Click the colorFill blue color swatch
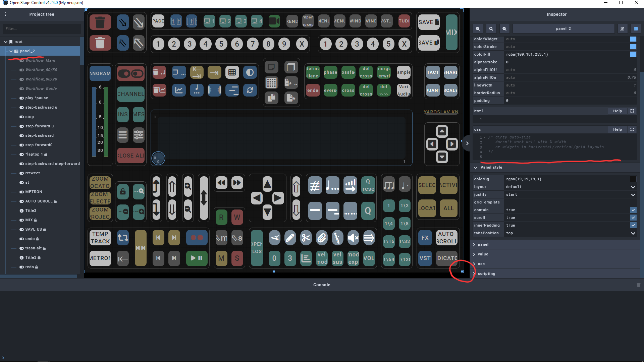Screen dimensions: 644x362 pos(633,54)
